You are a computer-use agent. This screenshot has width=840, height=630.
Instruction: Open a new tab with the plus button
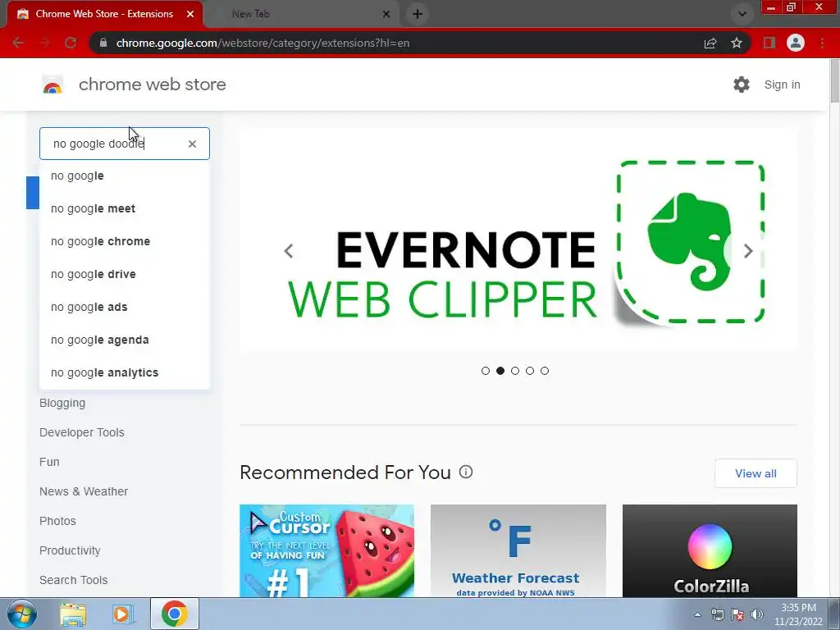[418, 14]
